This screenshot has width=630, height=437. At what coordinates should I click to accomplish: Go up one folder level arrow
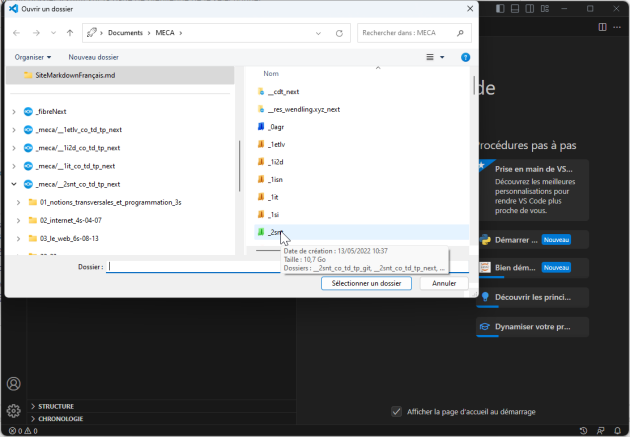[x=67, y=33]
